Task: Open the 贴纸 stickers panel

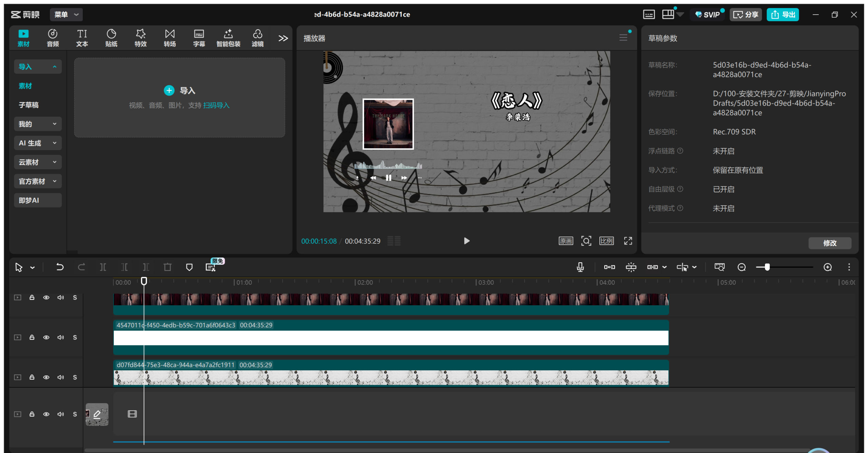Action: (111, 38)
